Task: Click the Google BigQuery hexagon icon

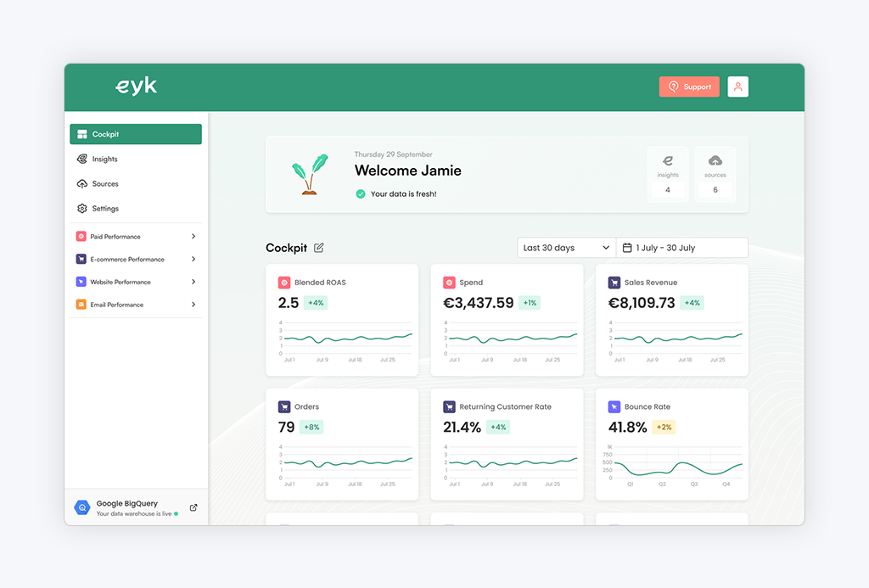Action: (82, 507)
